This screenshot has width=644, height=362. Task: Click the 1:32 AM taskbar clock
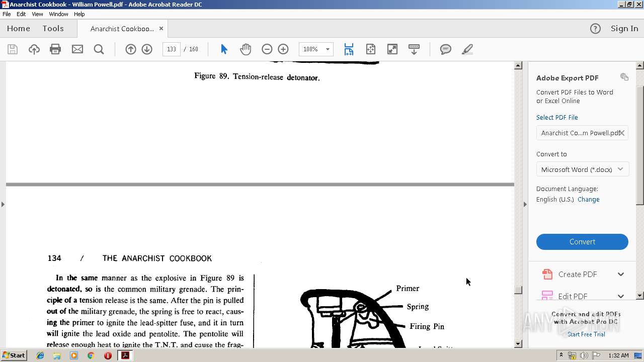[618, 355]
